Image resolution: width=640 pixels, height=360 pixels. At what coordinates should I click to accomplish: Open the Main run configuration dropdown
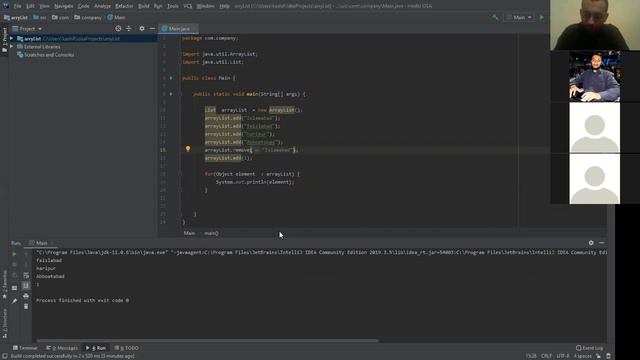pos(519,18)
